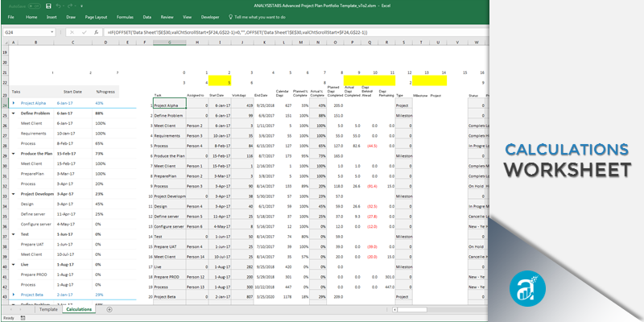Collapse the Define Problem task group
This screenshot has height=322, width=644.
click(14, 114)
